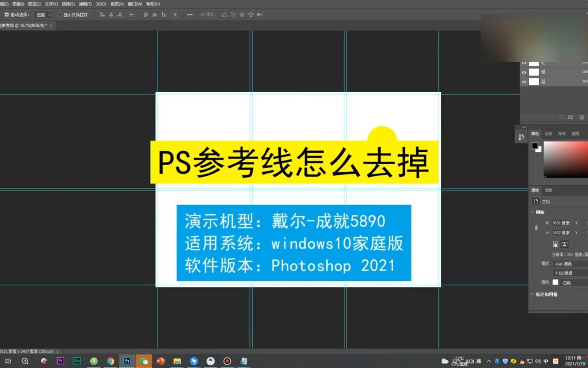588x368 pixels.
Task: Open the 窗口(W) menu
Action: click(135, 4)
